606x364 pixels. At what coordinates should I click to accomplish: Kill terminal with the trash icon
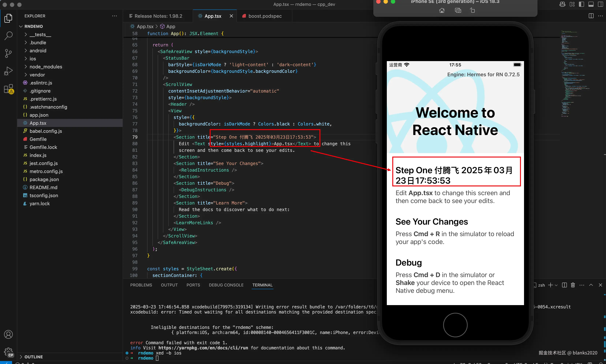573,285
